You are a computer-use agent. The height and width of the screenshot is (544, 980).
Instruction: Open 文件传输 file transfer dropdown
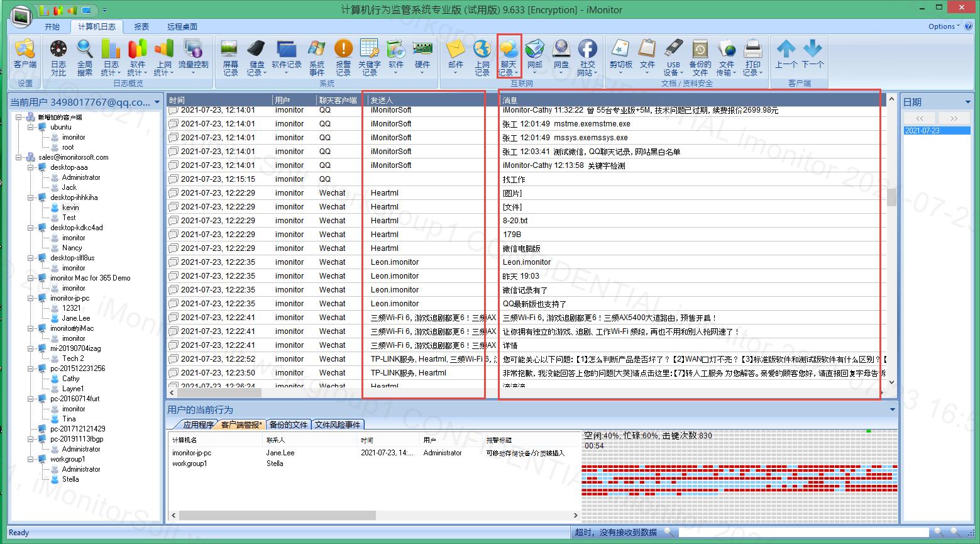click(726, 57)
